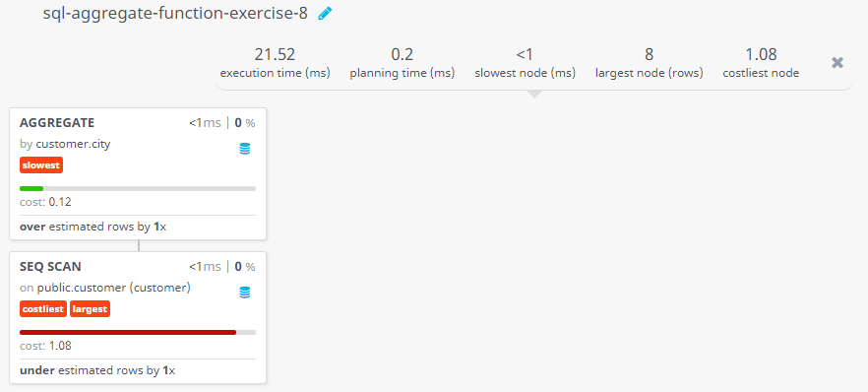Click 'on public.customer (customer)' text
Screen dimensions: 868x392
105,288
